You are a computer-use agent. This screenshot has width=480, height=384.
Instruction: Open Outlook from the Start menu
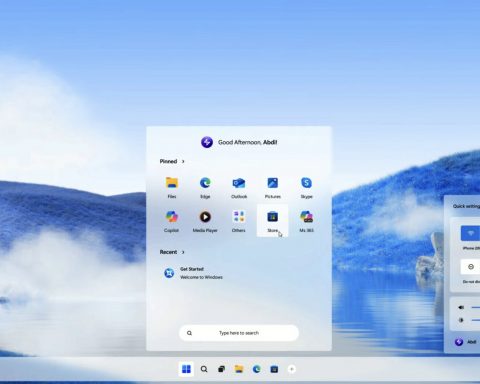tap(239, 187)
